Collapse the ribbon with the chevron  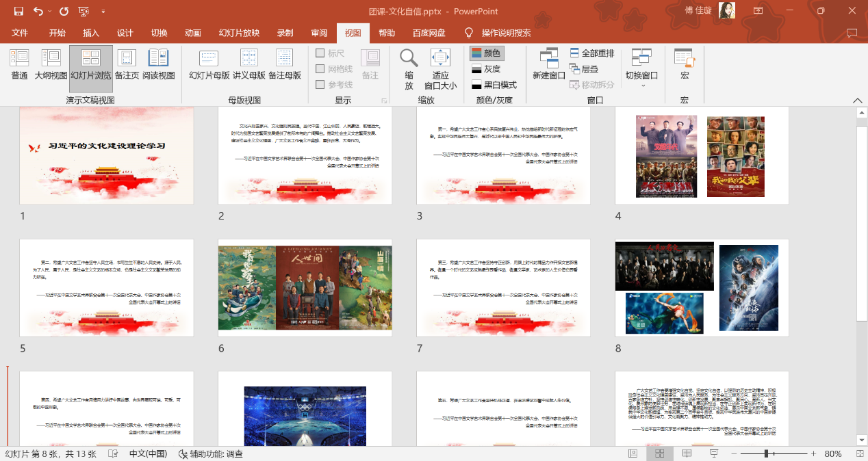pos(857,101)
